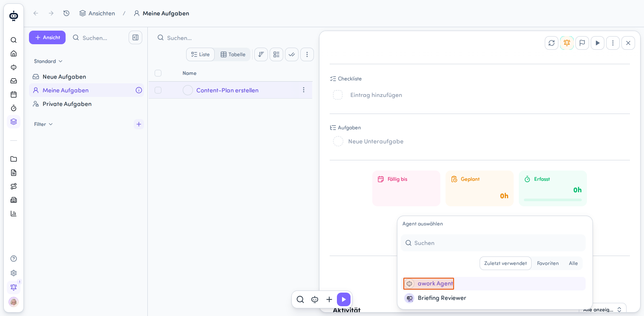Viewport: 644px width, 316px height.
Task: Choose the Briefing Reviewer agent
Action: [493, 298]
